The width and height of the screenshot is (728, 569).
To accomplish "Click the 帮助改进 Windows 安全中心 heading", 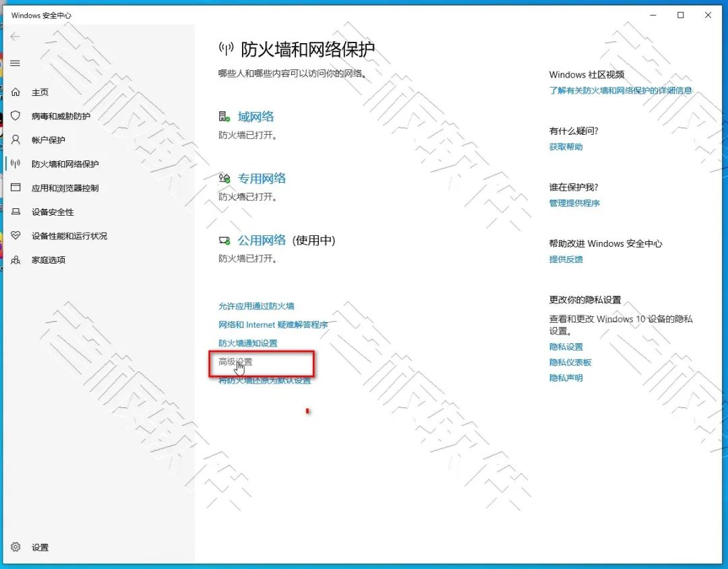I will (x=605, y=243).
